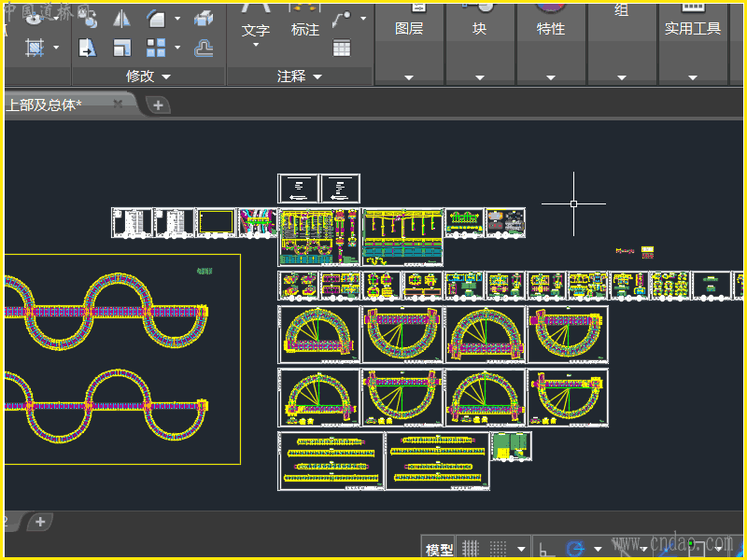Insert a table using the Table icon

[x=342, y=48]
